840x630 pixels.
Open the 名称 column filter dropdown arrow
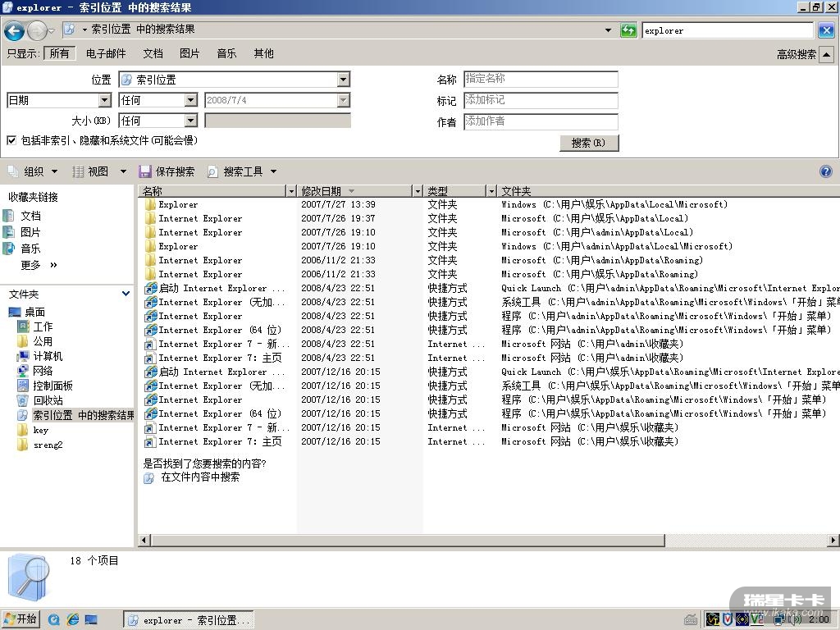pos(291,190)
